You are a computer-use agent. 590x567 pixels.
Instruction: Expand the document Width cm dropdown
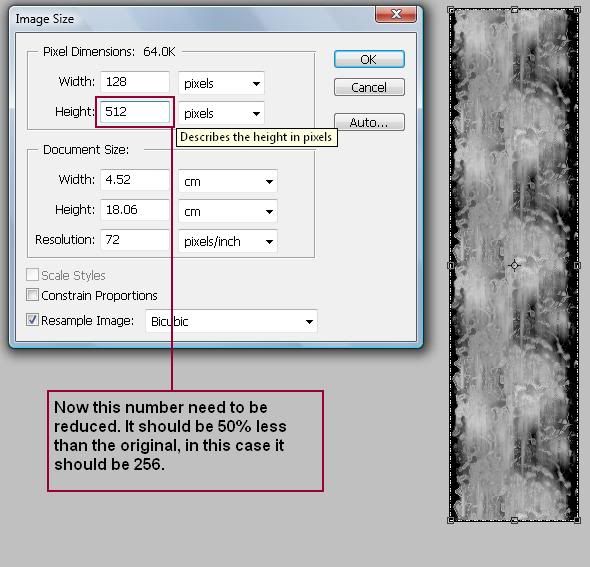(x=228, y=181)
